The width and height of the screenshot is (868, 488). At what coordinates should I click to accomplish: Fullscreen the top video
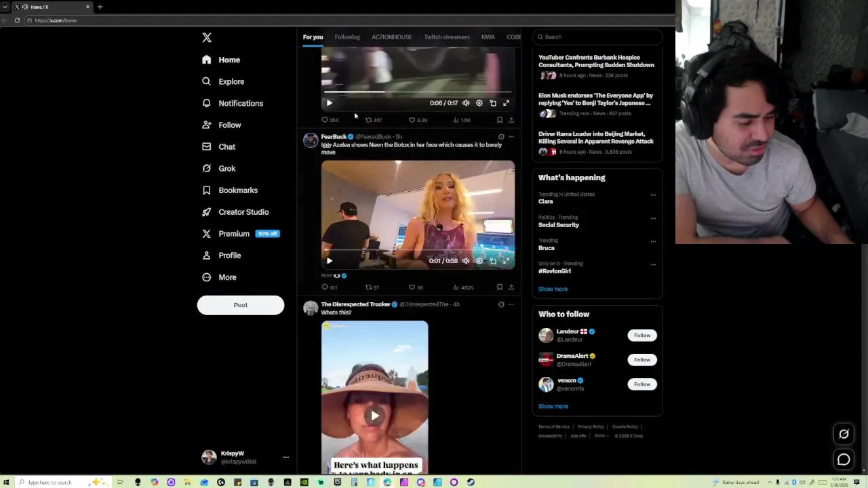[x=506, y=103]
